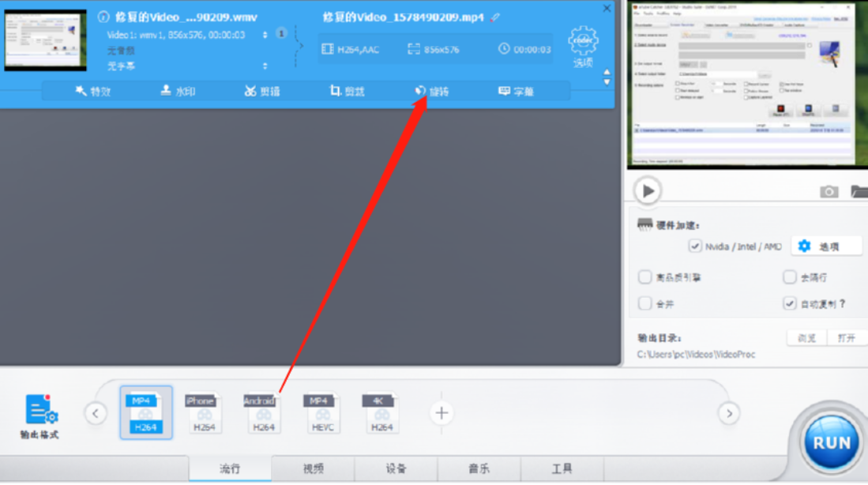Take a snapshot with camera icon
Viewport: 868px width, 485px height.
coord(829,192)
